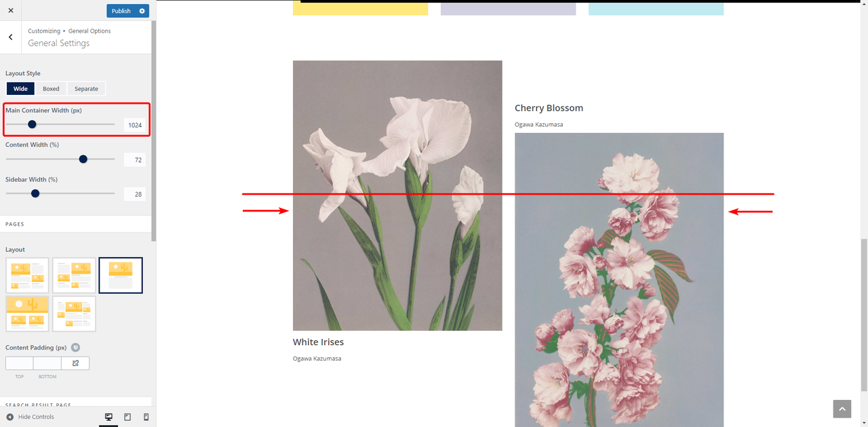The image size is (868, 427).
Task: Open the Cherry Blossom image
Action: click(619, 279)
